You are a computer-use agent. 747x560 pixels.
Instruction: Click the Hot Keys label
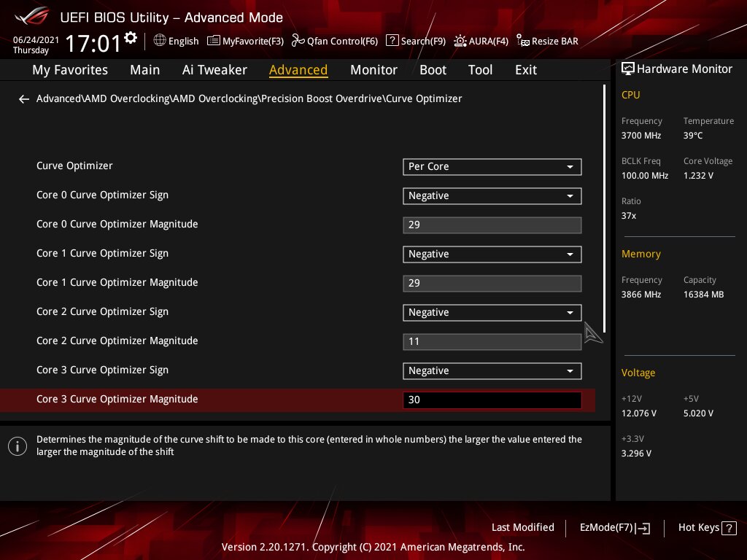pyautogui.click(x=698, y=528)
